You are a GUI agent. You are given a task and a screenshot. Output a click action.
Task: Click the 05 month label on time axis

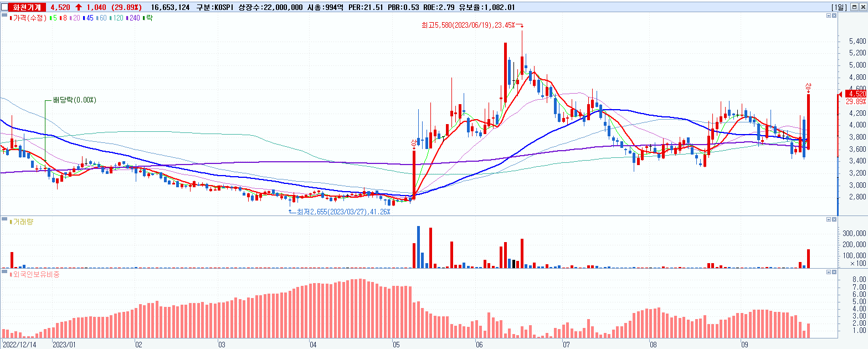[x=396, y=344]
